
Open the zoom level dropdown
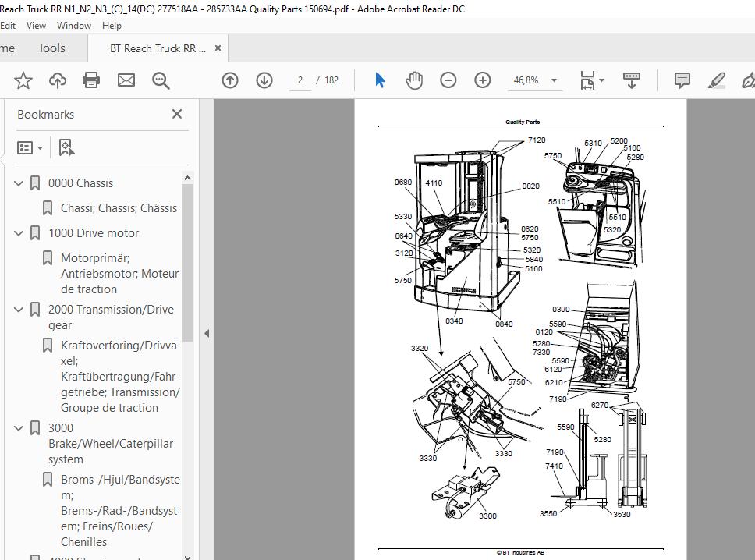coord(554,80)
